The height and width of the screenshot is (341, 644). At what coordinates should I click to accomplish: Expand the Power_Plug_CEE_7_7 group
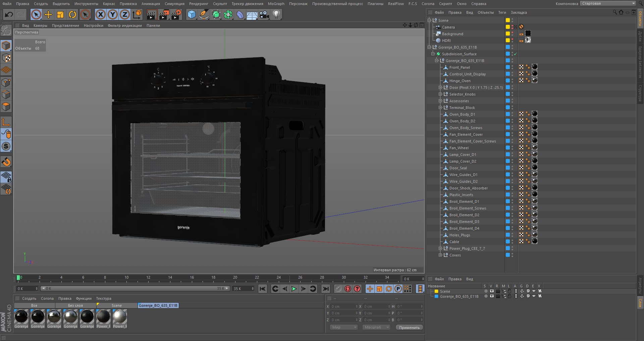[440, 248]
